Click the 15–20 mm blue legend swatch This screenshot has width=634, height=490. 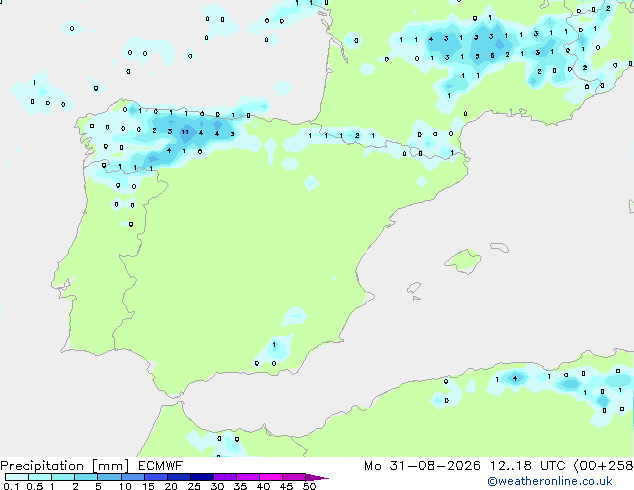click(x=155, y=477)
